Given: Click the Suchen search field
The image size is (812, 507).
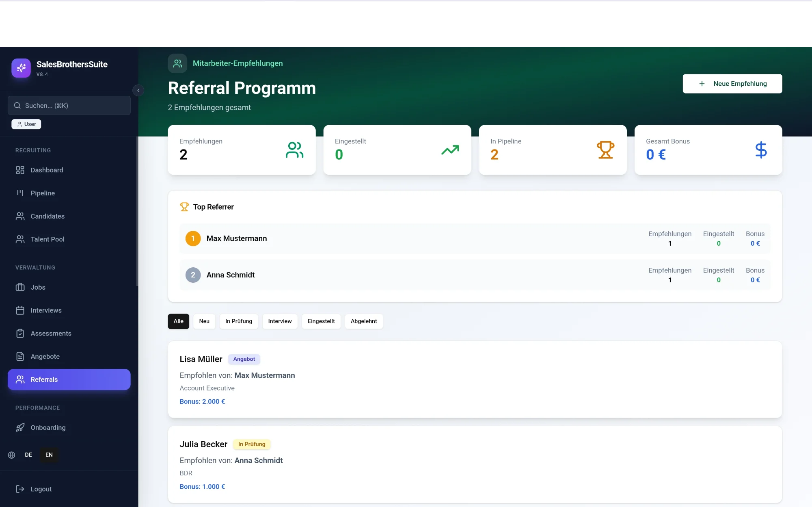Looking at the screenshot, I should [69, 106].
